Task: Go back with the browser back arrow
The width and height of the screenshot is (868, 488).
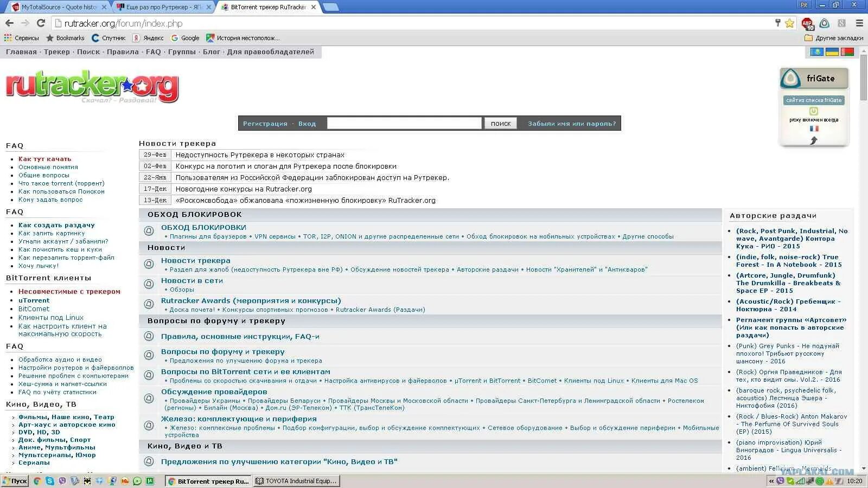Action: coord(9,23)
